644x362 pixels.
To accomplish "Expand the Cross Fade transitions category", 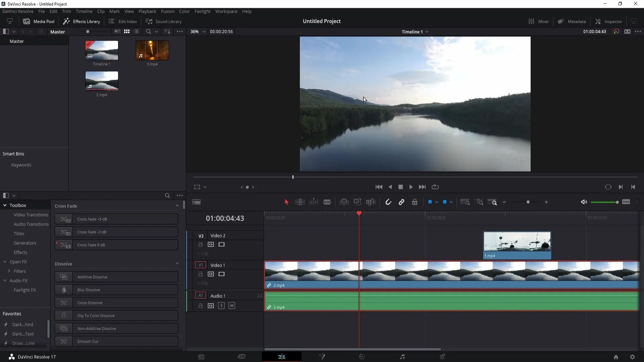I will tap(177, 205).
